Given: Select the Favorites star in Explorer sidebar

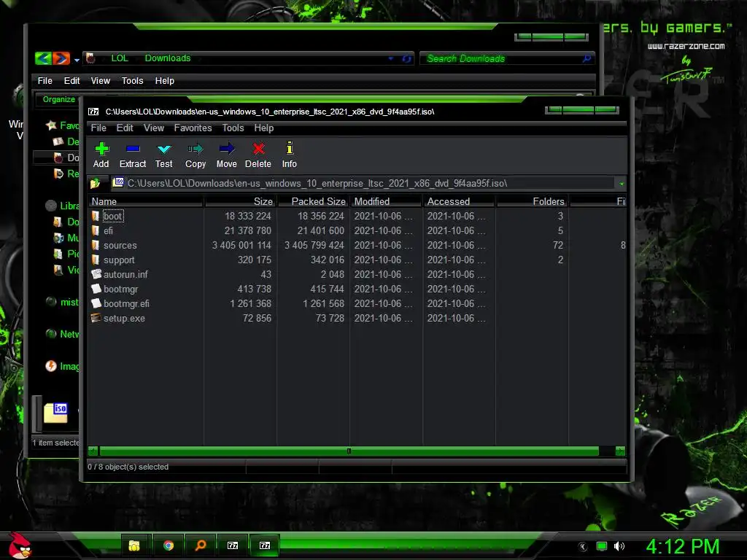Looking at the screenshot, I should 52,125.
